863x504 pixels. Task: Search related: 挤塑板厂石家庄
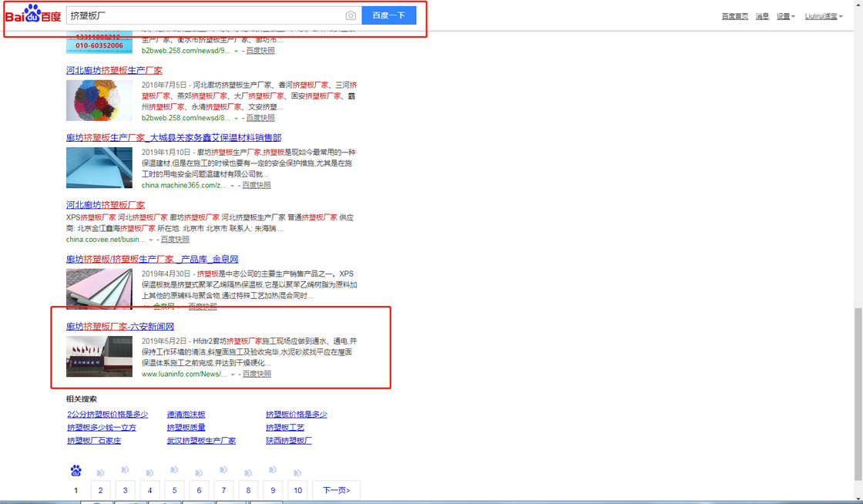pos(94,441)
